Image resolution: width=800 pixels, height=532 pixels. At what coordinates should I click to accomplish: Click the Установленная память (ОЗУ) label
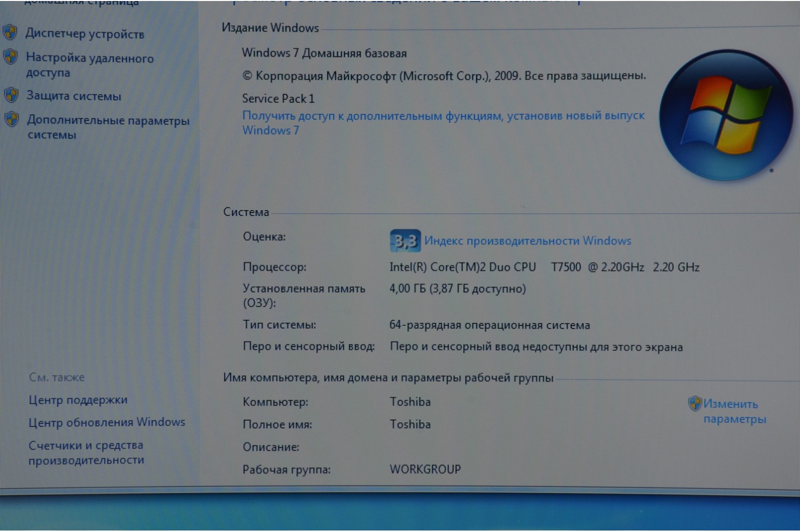[304, 296]
